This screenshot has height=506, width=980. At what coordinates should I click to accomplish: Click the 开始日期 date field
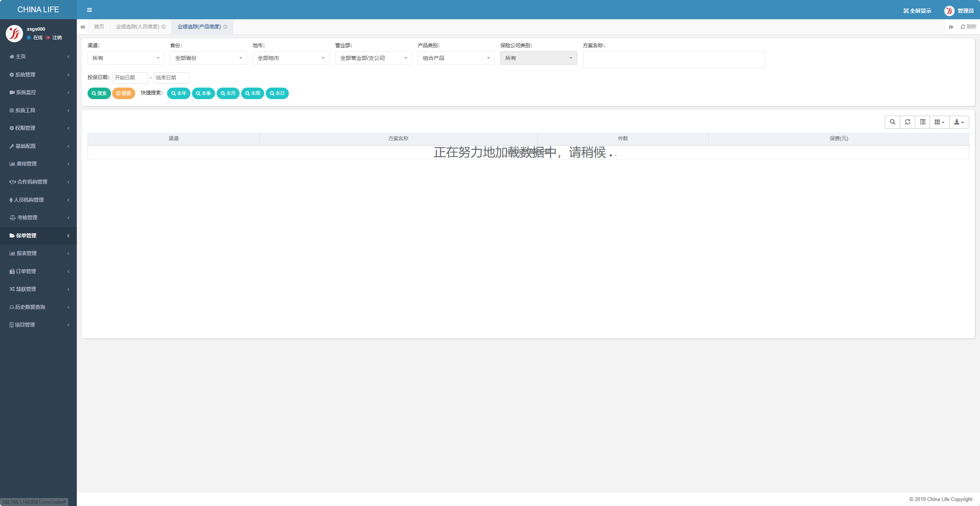130,78
